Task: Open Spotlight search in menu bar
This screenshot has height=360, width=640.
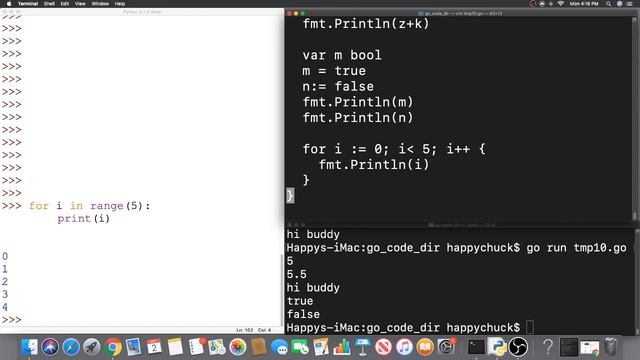Action: click(608, 4)
